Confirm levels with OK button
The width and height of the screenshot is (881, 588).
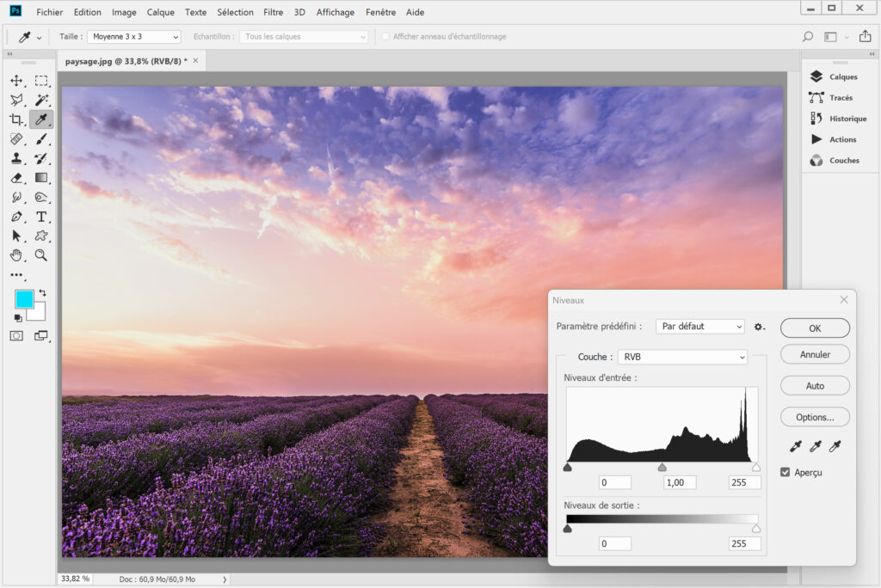pos(815,328)
